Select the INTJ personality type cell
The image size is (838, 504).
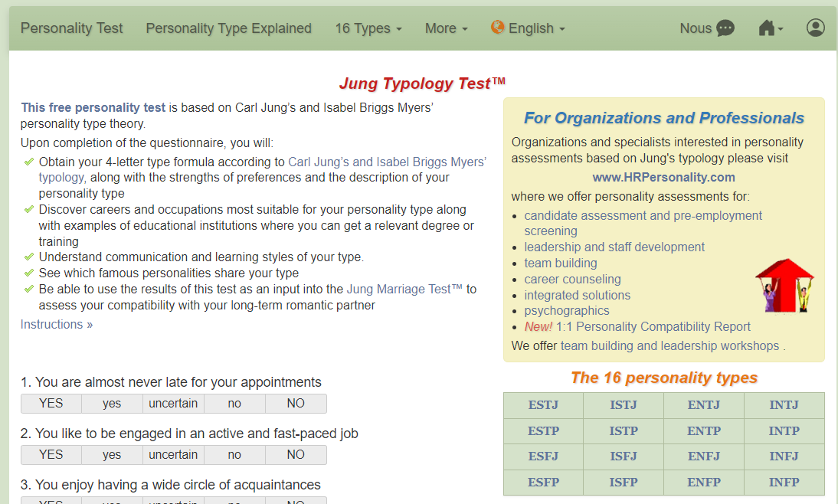784,405
